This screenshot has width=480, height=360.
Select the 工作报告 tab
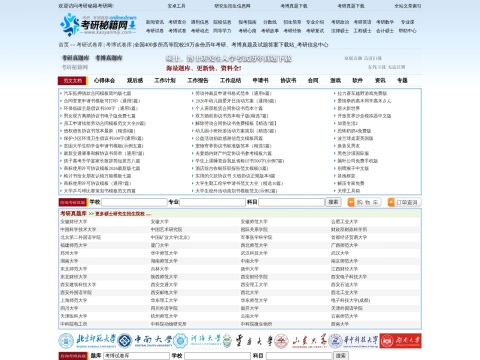198,80
